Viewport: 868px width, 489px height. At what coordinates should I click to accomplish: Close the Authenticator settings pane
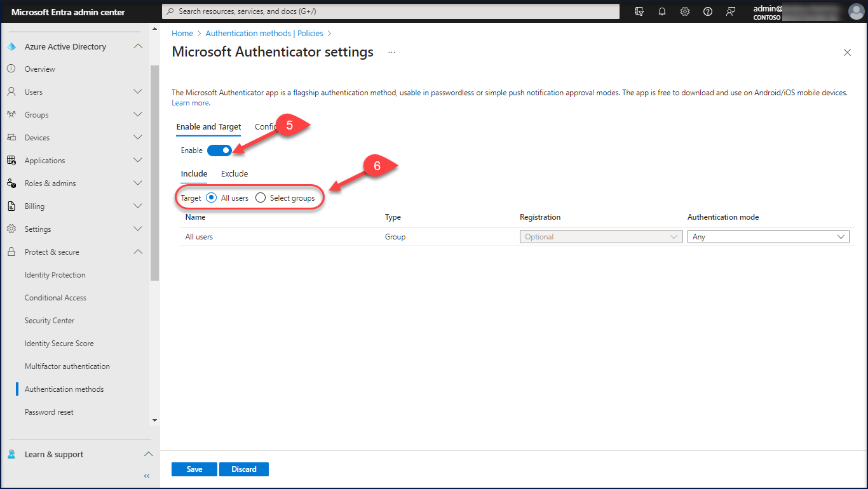click(x=847, y=53)
